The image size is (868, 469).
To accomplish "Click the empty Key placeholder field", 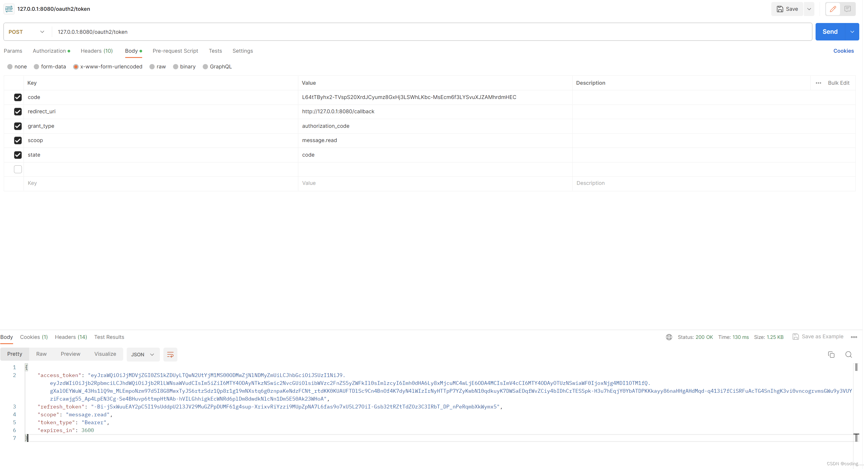I will (x=161, y=183).
